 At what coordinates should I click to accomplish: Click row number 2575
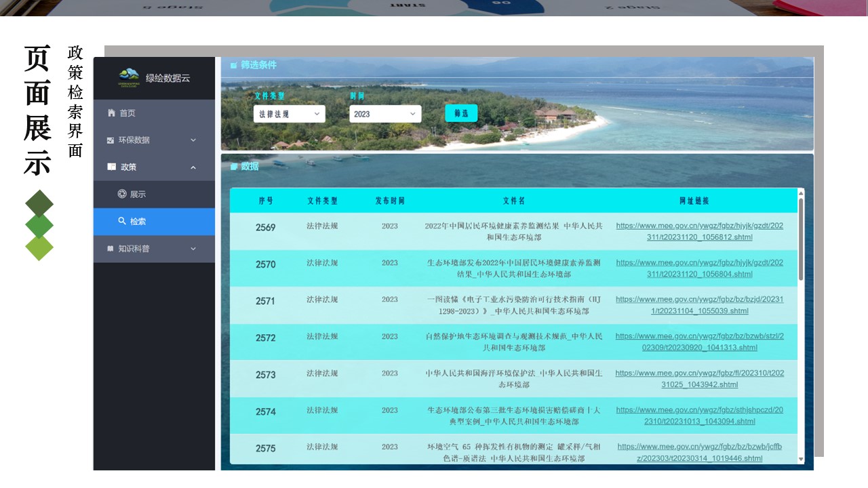click(x=266, y=449)
